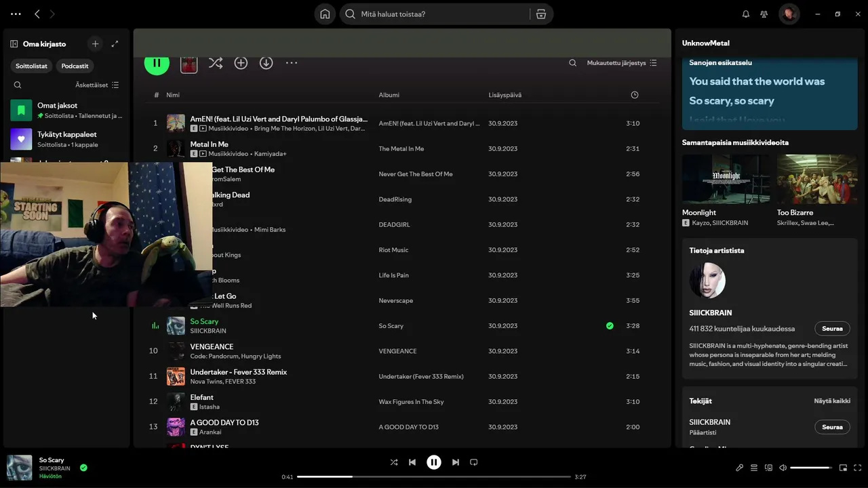Screen dimensions: 868x488
Task: Sort by the Nimi column
Action: (173, 95)
